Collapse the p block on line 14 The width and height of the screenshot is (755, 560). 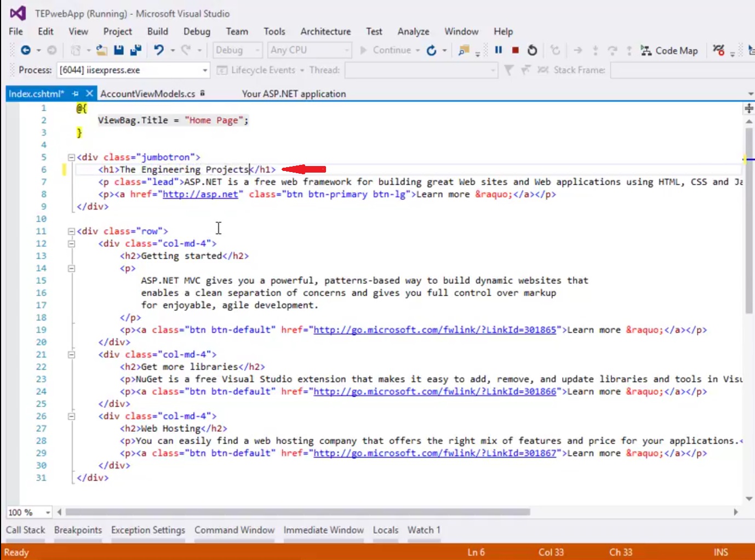[x=71, y=268]
